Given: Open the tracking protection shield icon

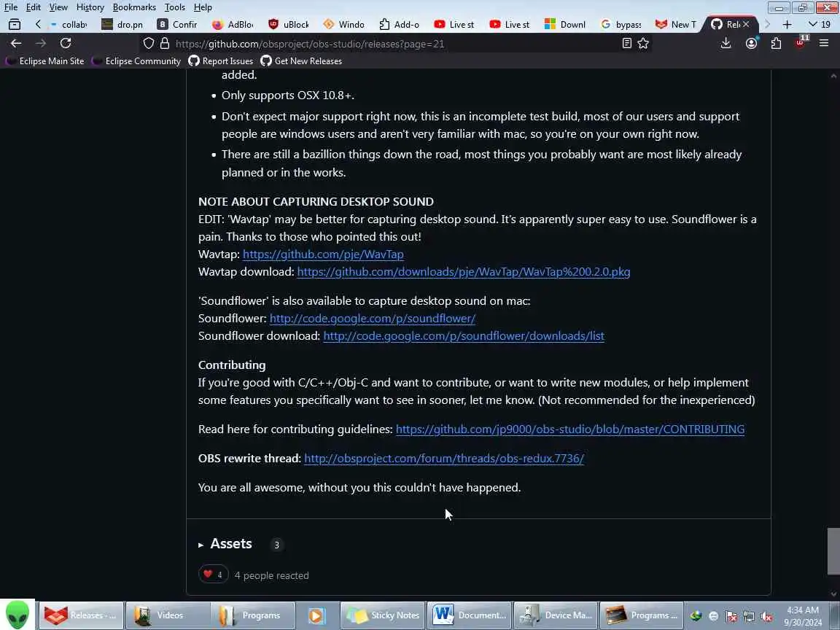Looking at the screenshot, I should [x=149, y=44].
